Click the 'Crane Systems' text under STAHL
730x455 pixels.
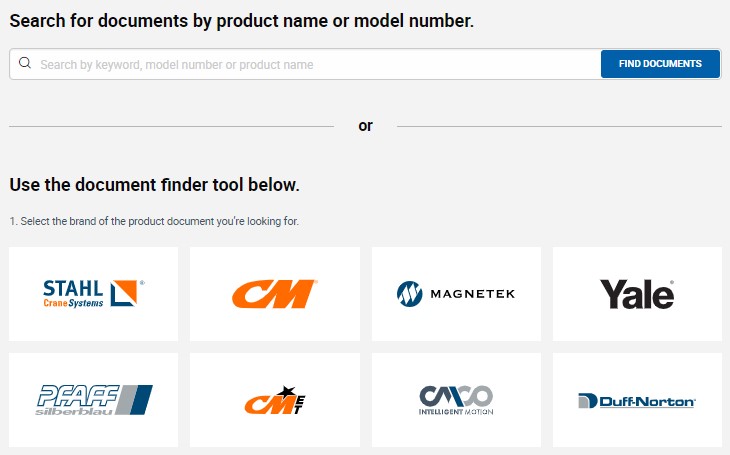(x=73, y=303)
